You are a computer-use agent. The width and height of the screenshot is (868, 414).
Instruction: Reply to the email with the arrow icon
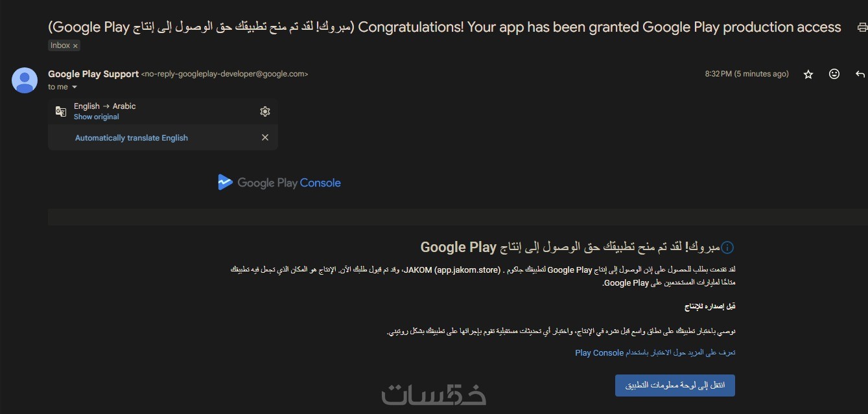[x=860, y=75]
